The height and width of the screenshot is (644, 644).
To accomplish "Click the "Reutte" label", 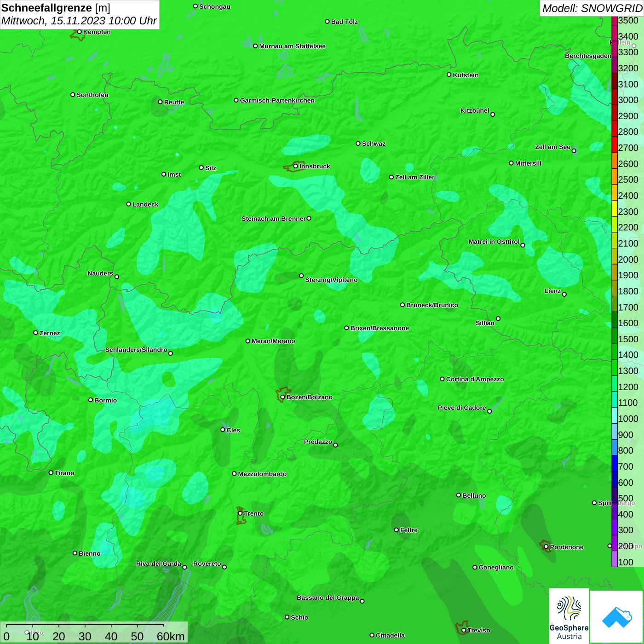I will point(174,102).
